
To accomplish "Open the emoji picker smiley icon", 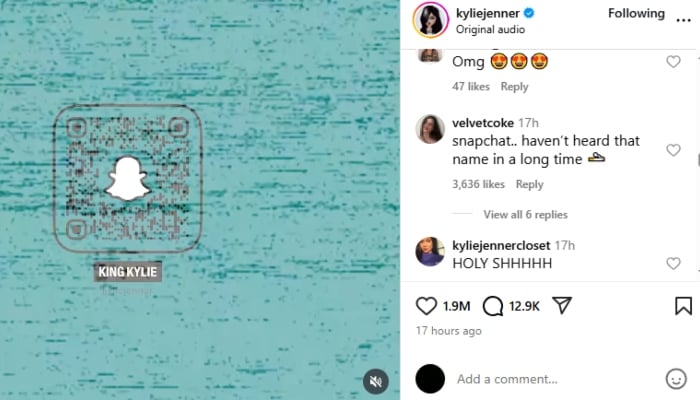I will pos(676,379).
